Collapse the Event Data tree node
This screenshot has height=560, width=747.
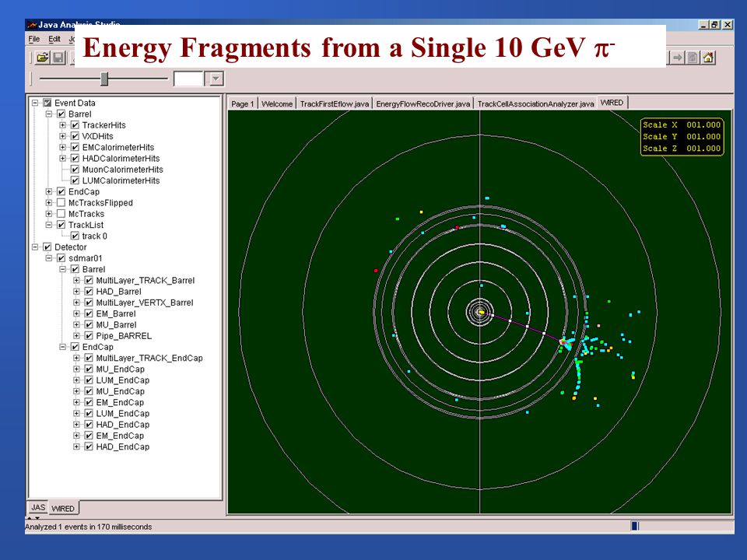[35, 103]
